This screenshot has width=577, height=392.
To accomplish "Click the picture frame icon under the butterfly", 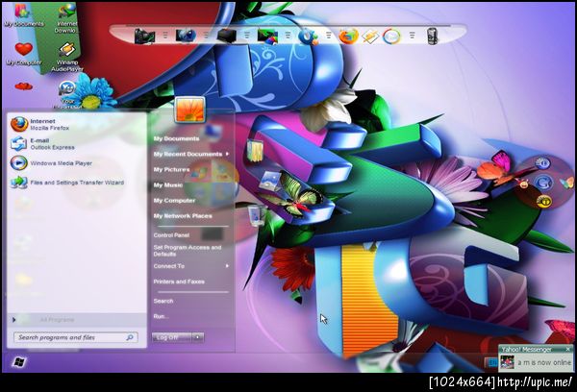I will click(270, 181).
